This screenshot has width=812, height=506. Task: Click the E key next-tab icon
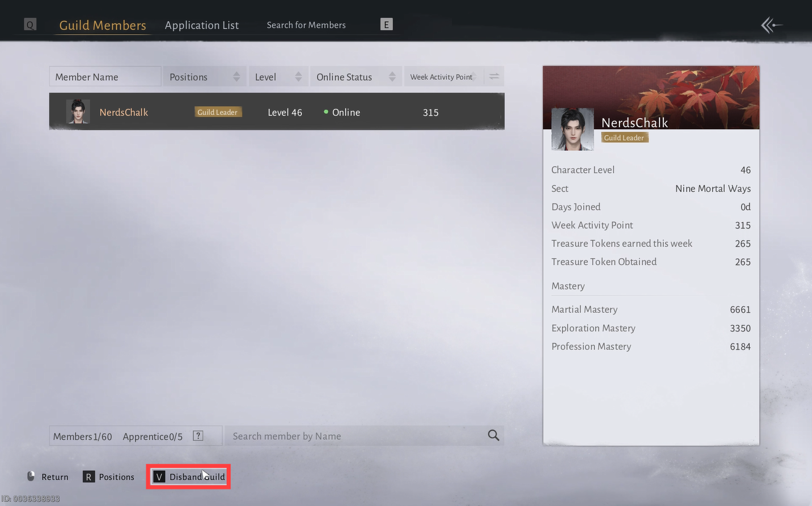tap(386, 25)
